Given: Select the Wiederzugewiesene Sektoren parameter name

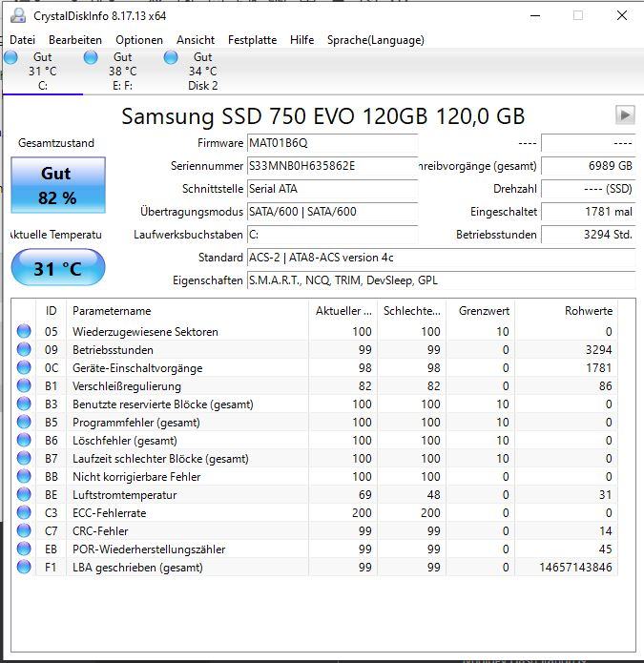Looking at the screenshot, I should (x=145, y=332).
